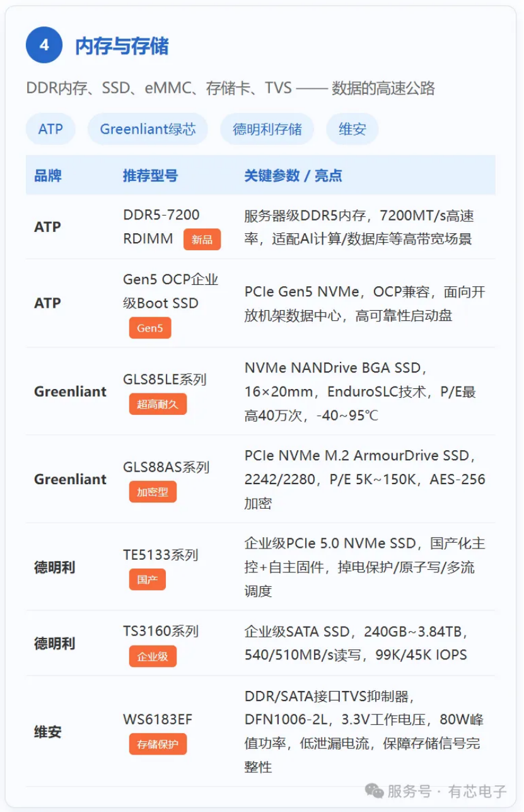Click the 德明利 brand cell in the TE5133 row
The image size is (524, 812).
coord(54,567)
